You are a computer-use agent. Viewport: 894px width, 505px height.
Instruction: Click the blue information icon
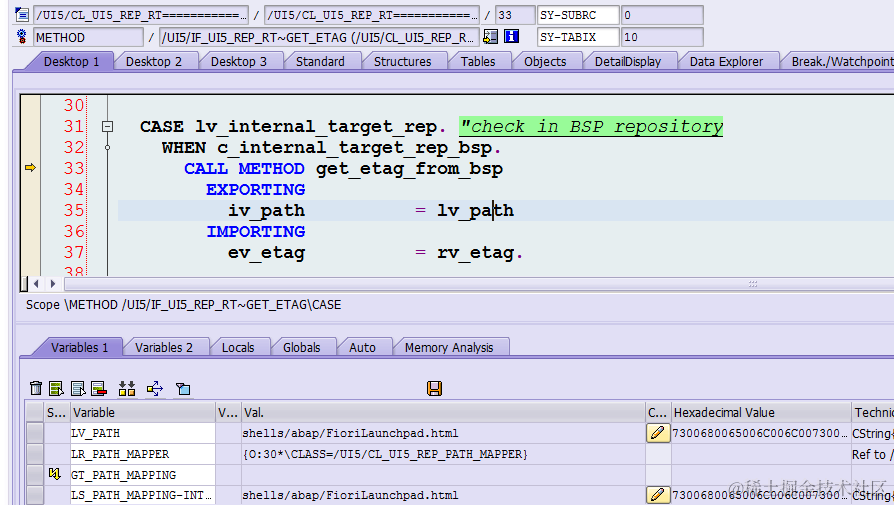(x=511, y=36)
